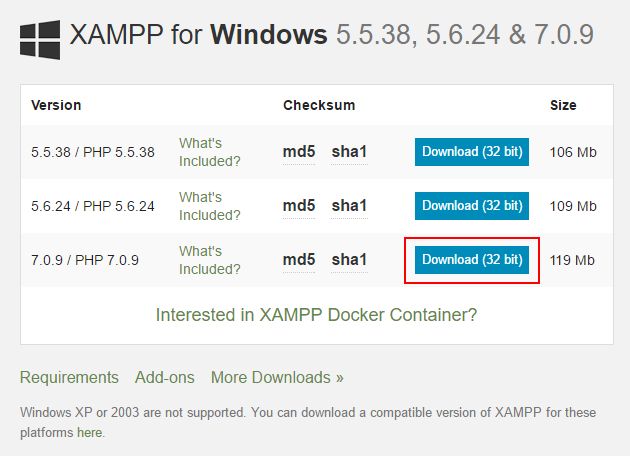Open What's Included for 5.5.38

[210, 152]
